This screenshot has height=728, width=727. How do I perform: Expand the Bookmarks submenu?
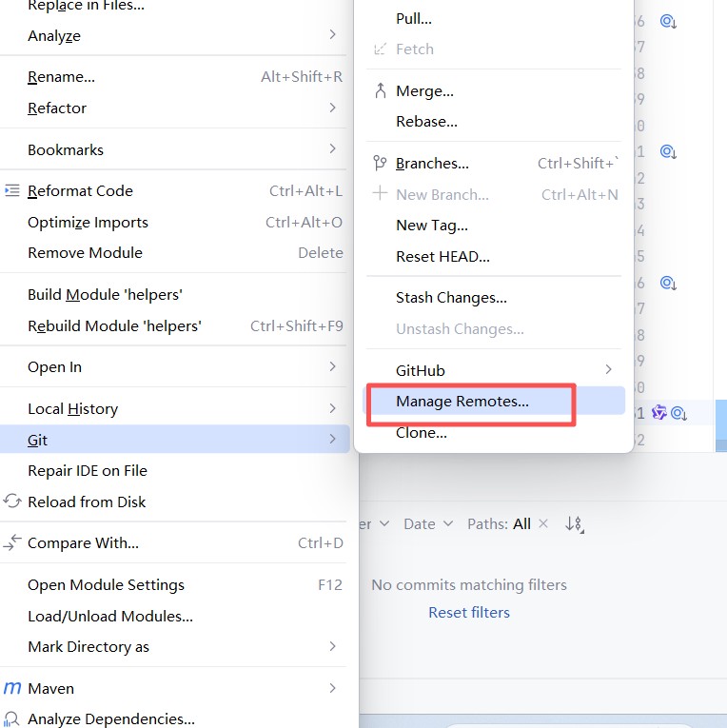click(x=332, y=148)
